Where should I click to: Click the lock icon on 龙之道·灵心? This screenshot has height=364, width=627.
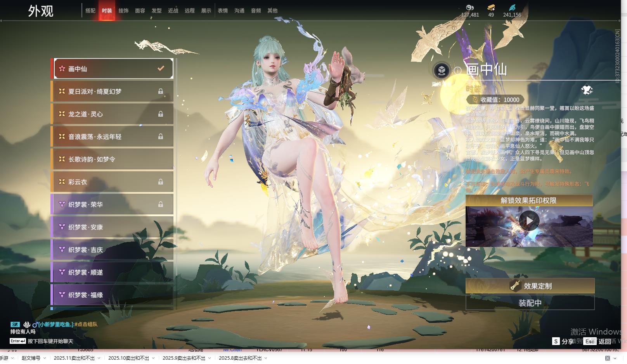[161, 114]
